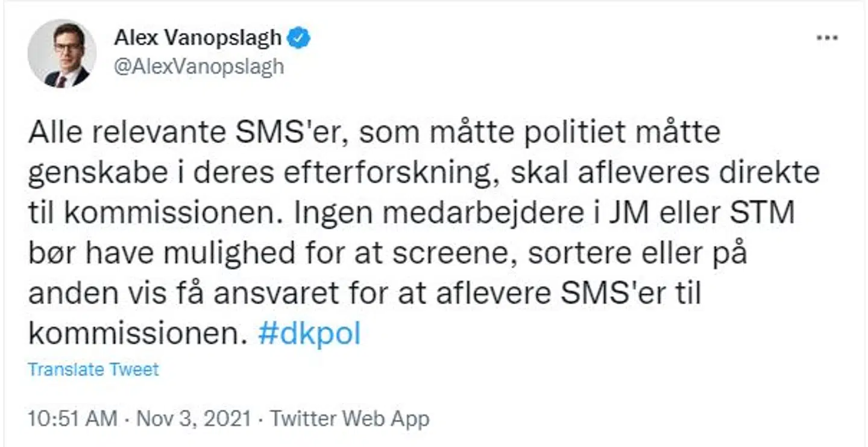
Task: Click the Twitter Web App source label
Action: (x=351, y=416)
